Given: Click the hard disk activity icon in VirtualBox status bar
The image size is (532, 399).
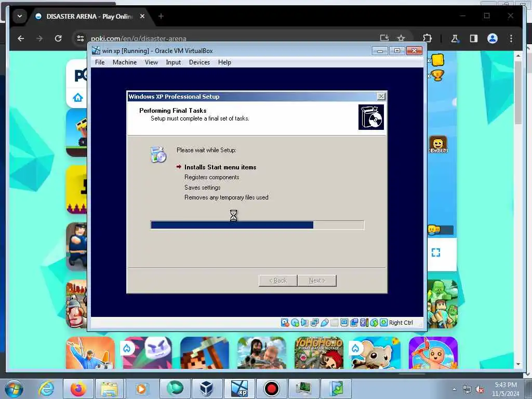Looking at the screenshot, I should point(285,323).
